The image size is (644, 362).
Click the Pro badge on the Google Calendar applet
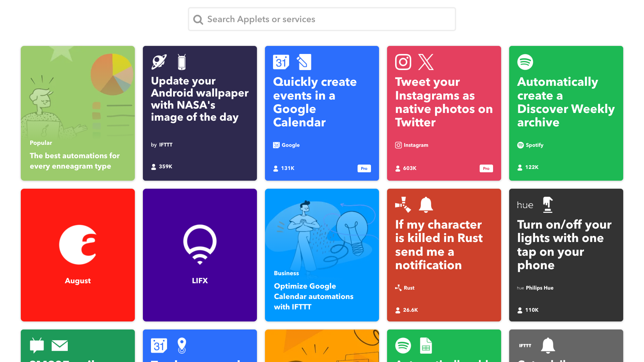pos(364,169)
